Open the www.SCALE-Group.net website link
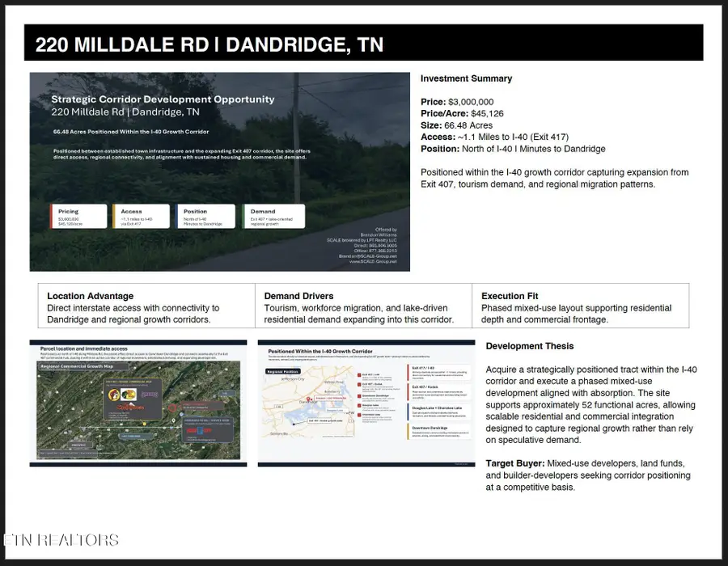 pos(373,262)
